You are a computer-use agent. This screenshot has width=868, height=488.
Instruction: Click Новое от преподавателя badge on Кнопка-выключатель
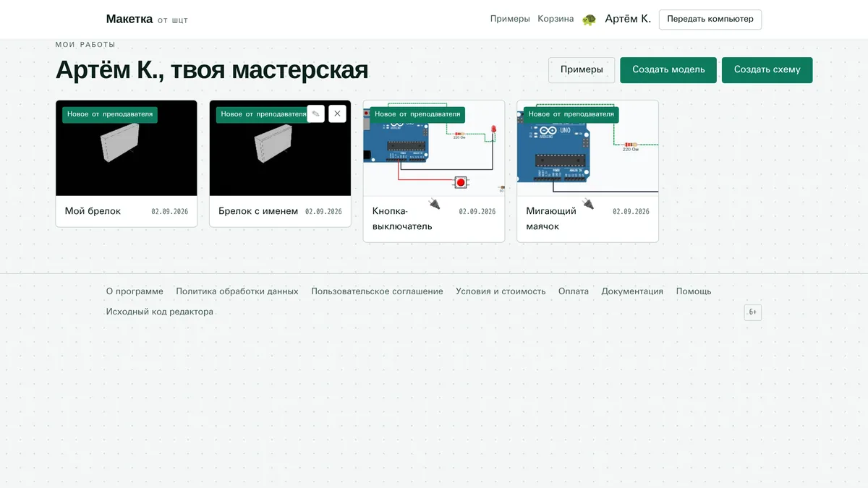pos(417,114)
